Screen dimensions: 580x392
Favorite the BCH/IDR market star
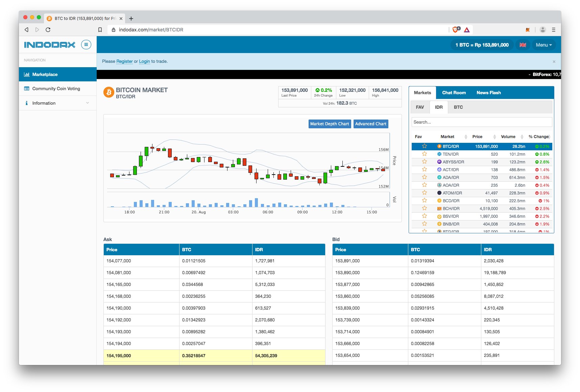click(425, 208)
